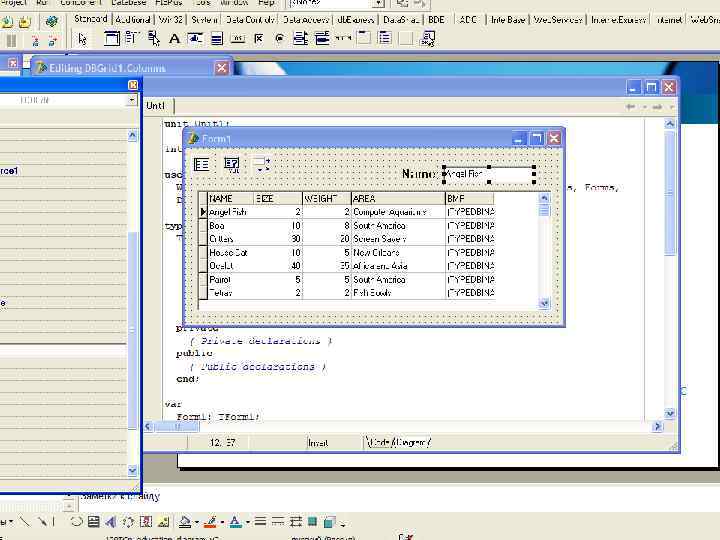Image resolution: width=720 pixels, height=540 pixels.
Task: Switch to the BDE palette tab
Action: pos(436,20)
